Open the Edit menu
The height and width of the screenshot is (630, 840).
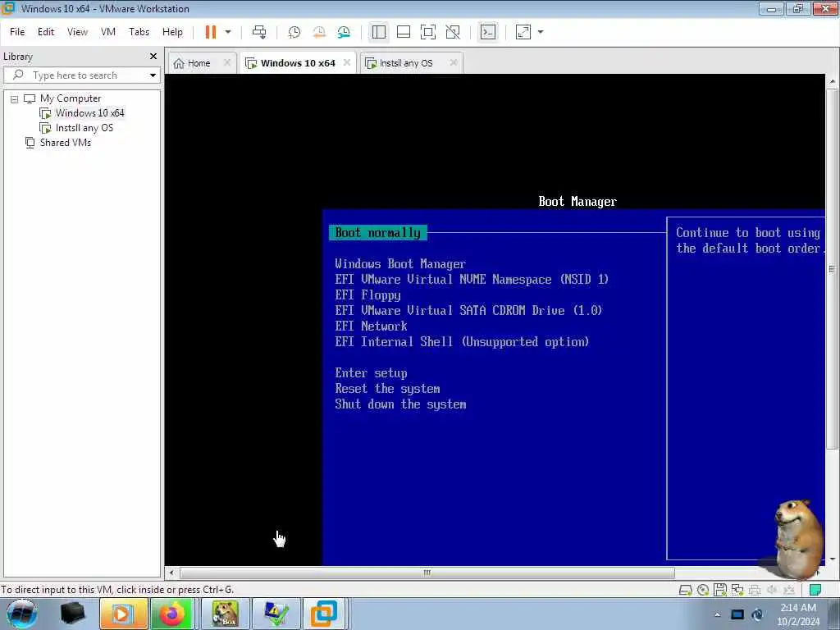point(46,32)
